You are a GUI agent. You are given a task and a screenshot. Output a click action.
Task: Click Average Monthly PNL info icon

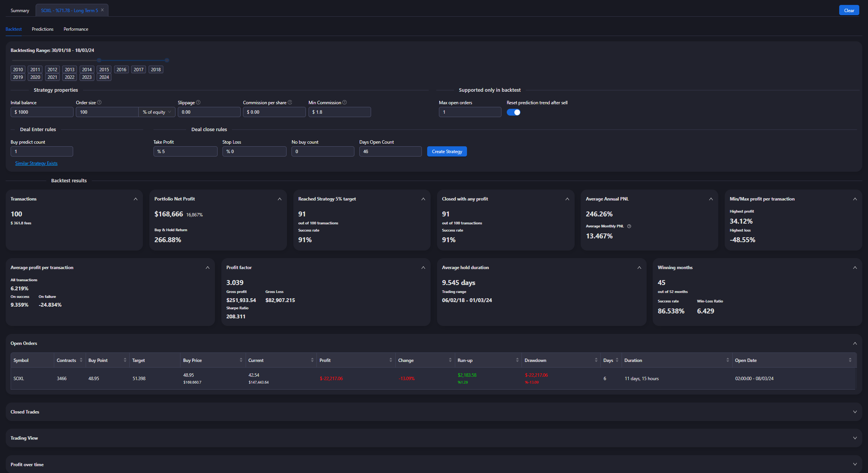[629, 226]
